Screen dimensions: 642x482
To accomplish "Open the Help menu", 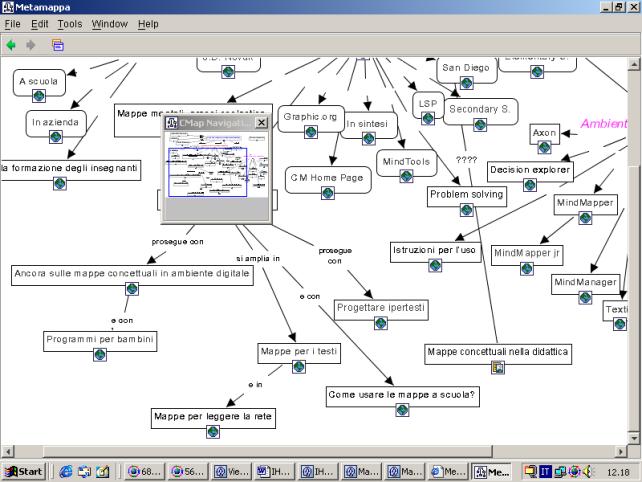I will point(148,24).
